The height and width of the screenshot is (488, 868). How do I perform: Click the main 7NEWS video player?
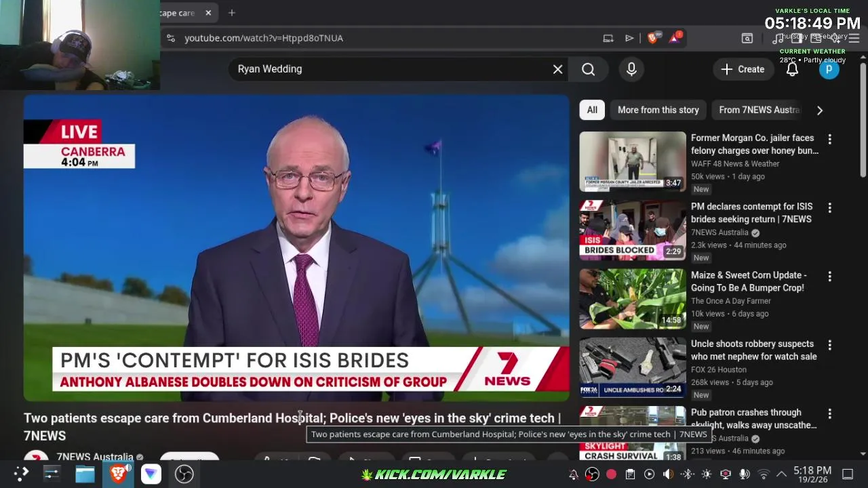(296, 248)
